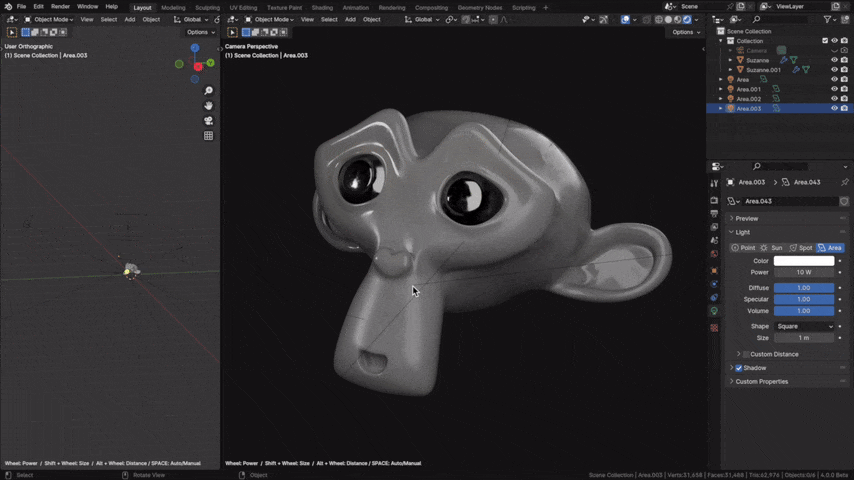Click the outliner filter funnel icon
Viewport: 854px width, 480px height.
pos(828,20)
